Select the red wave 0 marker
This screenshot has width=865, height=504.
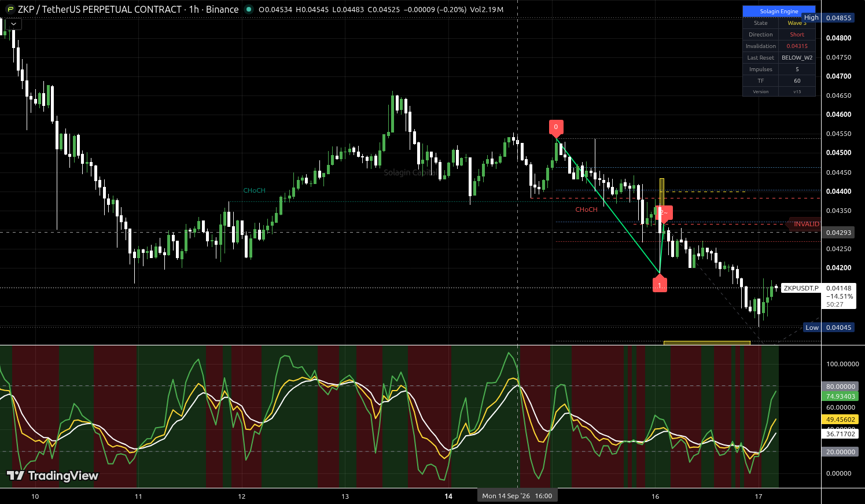point(556,128)
